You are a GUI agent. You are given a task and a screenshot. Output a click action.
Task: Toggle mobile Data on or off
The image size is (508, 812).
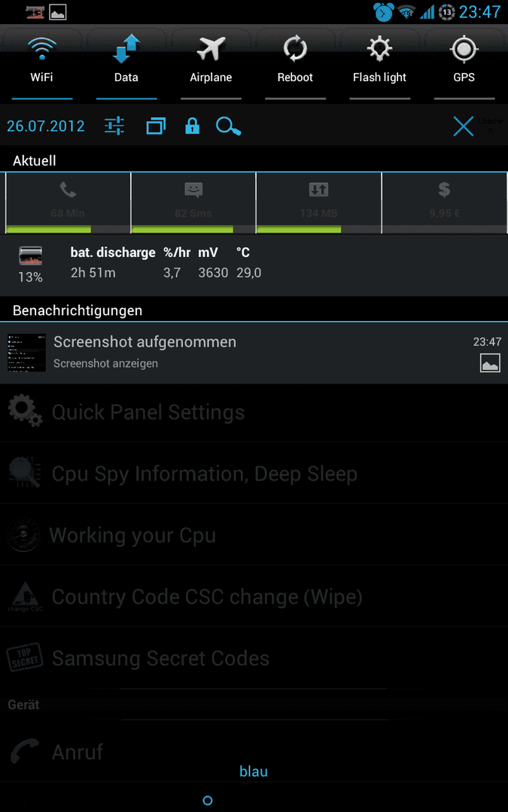tap(126, 64)
